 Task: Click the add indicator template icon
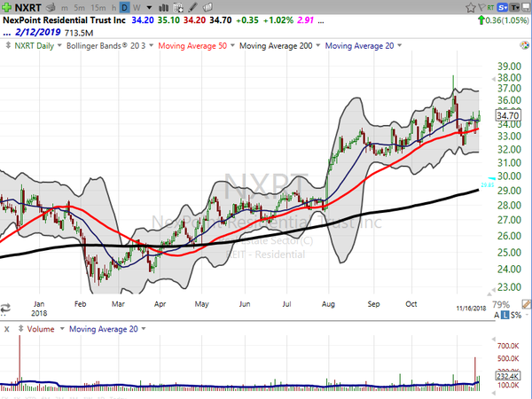178,7
